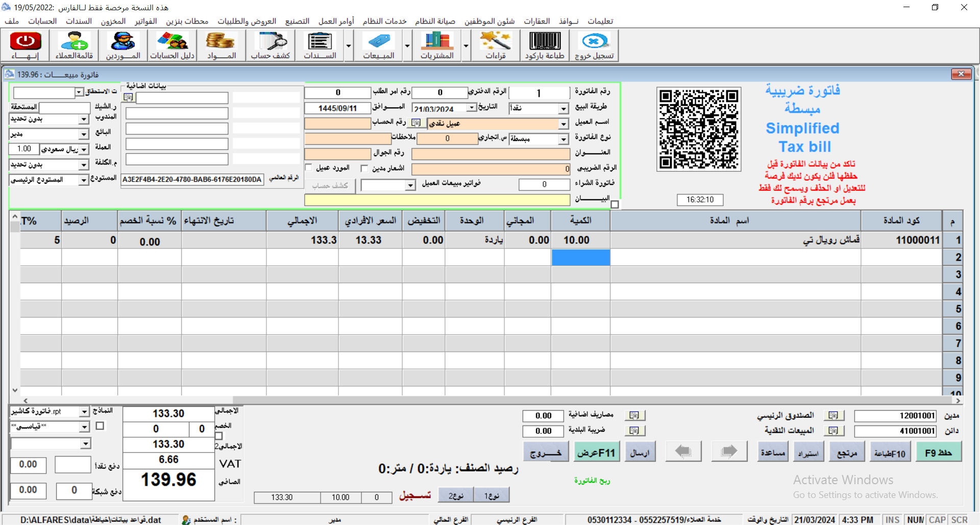Click خروج exit button
This screenshot has width=980, height=525.
point(546,452)
